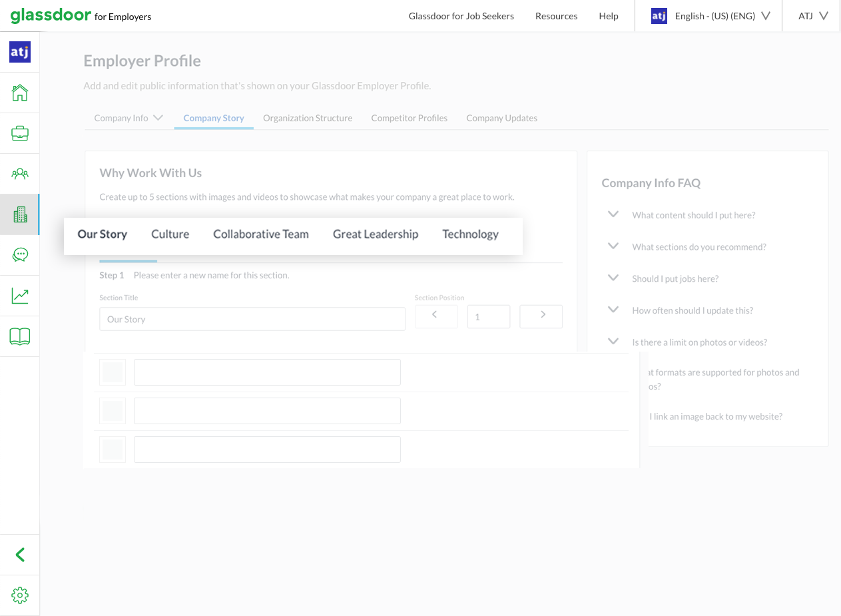Open the speech bubble Reviews icon
This screenshot has height=616, width=841.
tap(20, 254)
